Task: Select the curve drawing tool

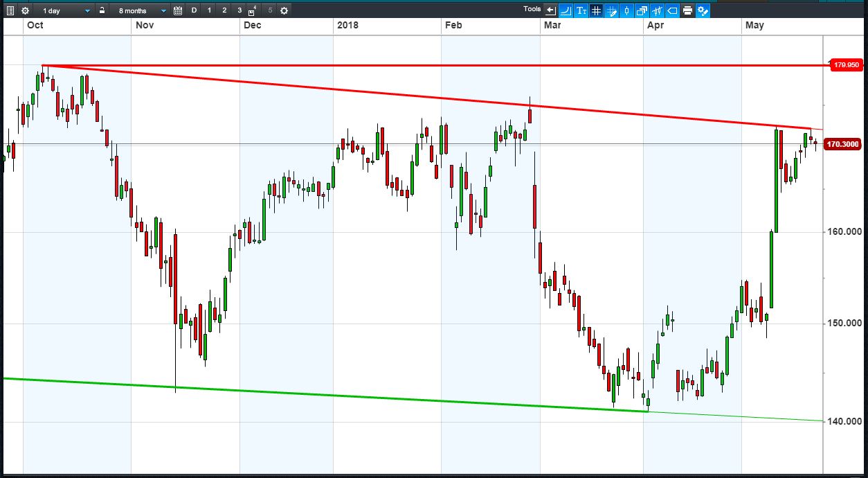Action: pos(566,10)
